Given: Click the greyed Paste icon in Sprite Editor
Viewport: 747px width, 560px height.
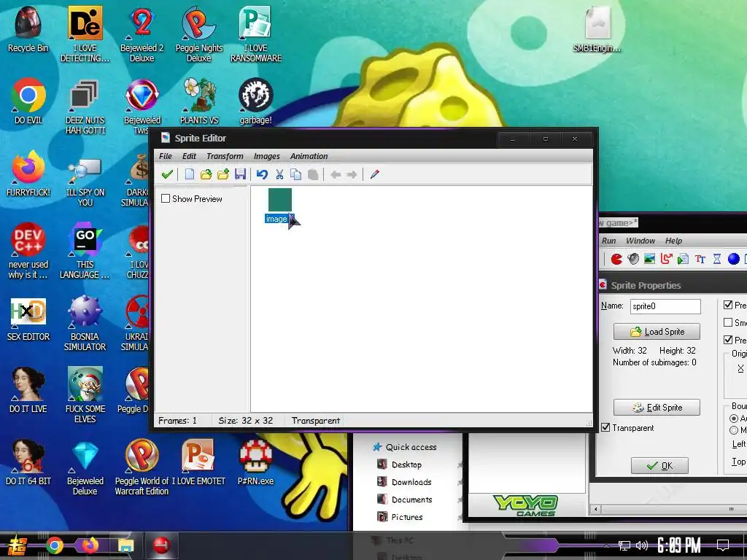Looking at the screenshot, I should (313, 174).
